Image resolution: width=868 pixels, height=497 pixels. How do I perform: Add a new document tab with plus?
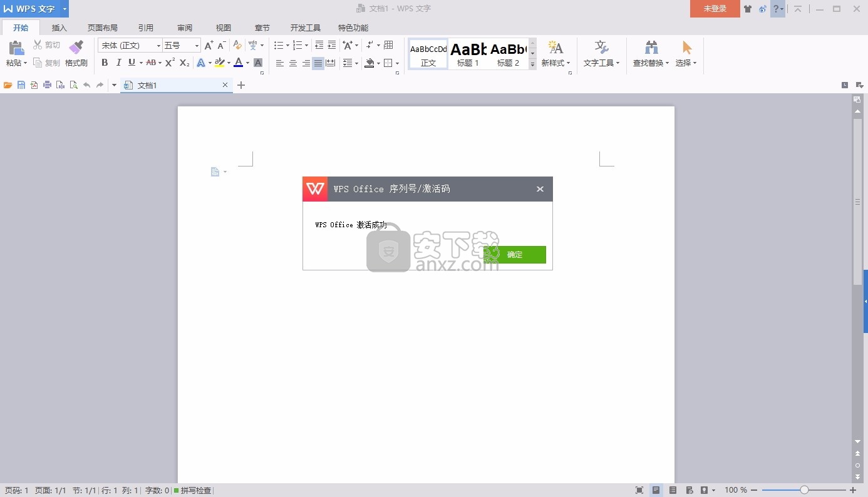pos(241,85)
